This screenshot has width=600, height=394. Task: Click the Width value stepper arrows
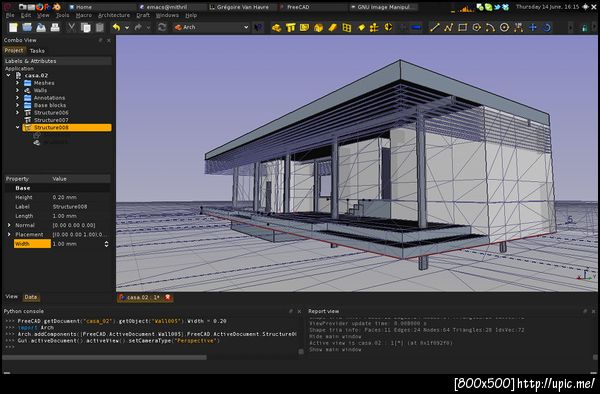[x=106, y=244]
